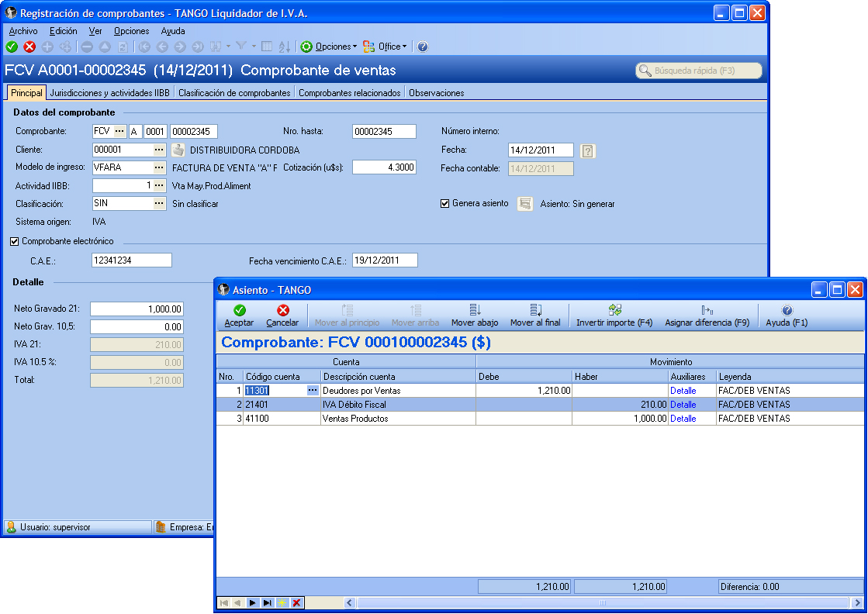868x614 pixels.
Task: Open the asiento icon beside Genera asiento
Action: [x=524, y=204]
